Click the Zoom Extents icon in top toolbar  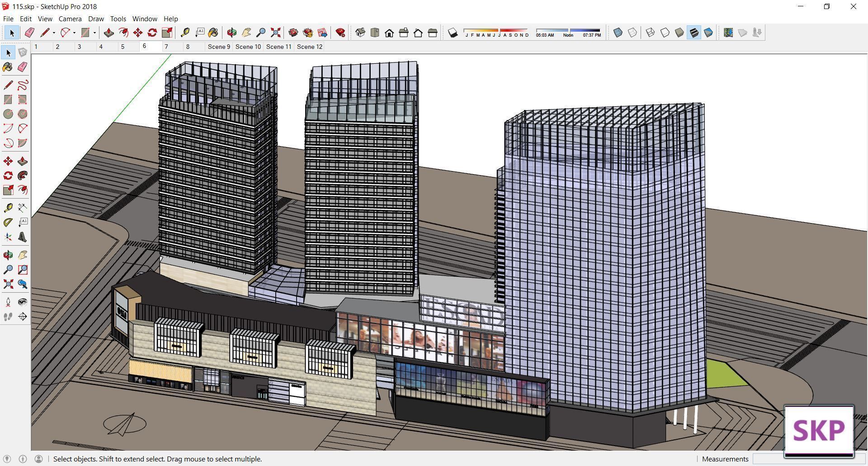(275, 33)
